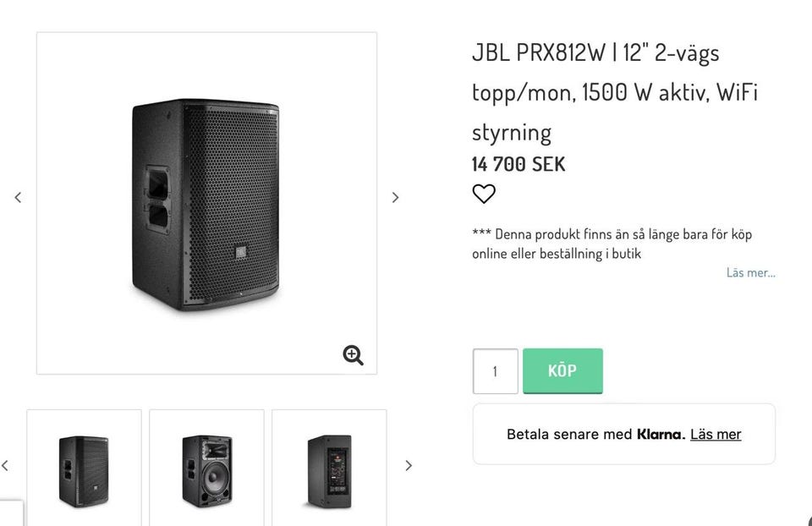Click the Klarna logo text
The width and height of the screenshot is (812, 526).
(660, 435)
